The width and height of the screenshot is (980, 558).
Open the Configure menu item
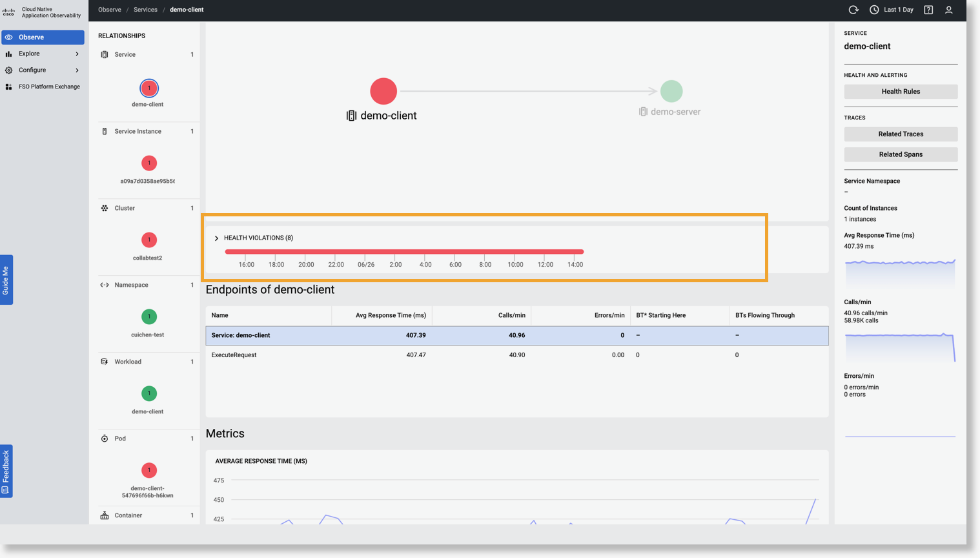(x=43, y=70)
